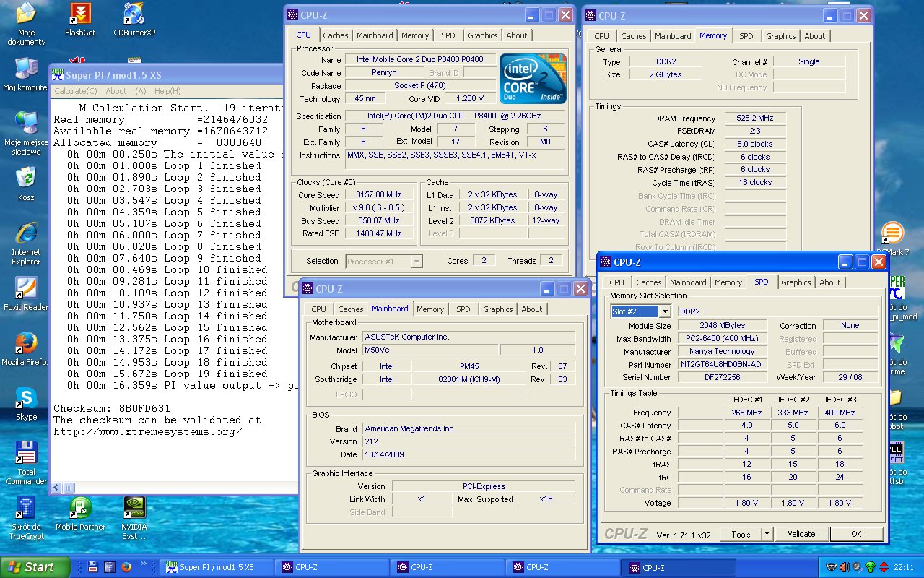Click the Core Speed value 3157.80 MHz
This screenshot has height=578, width=924.
click(x=378, y=195)
